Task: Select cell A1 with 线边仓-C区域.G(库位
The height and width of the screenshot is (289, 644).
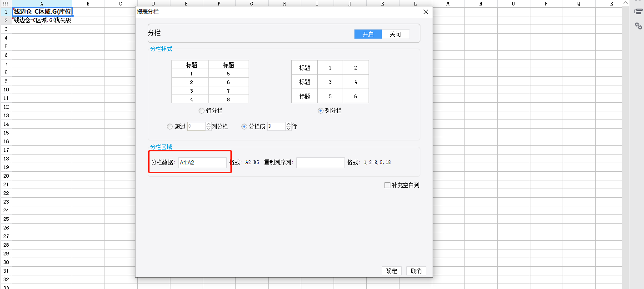Action: click(x=42, y=11)
